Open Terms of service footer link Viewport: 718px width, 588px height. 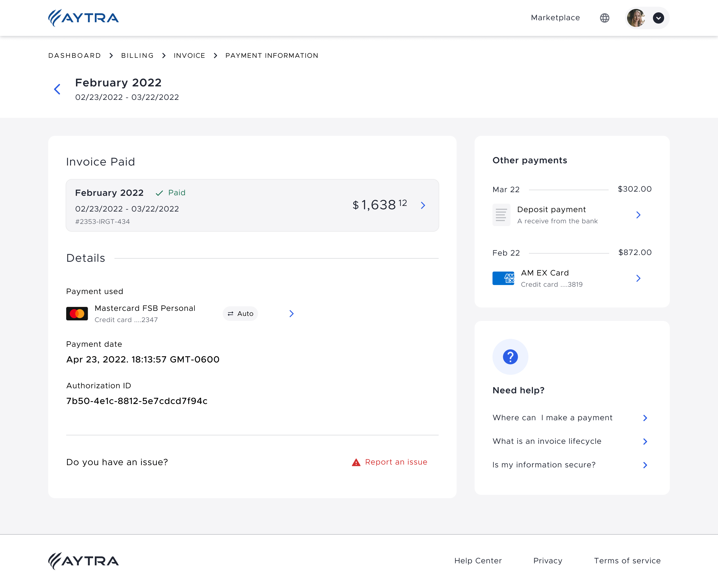tap(627, 561)
